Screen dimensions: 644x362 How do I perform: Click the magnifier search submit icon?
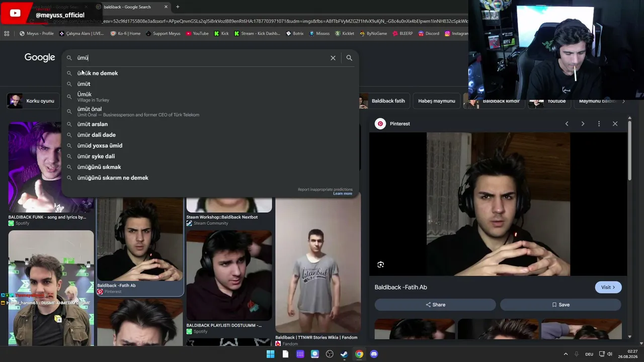(349, 58)
